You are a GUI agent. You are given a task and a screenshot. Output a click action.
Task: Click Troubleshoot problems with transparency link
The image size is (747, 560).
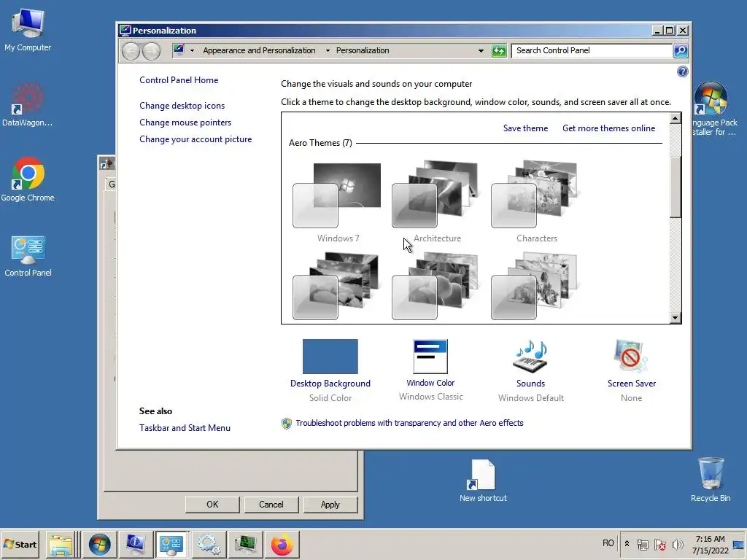click(x=409, y=423)
